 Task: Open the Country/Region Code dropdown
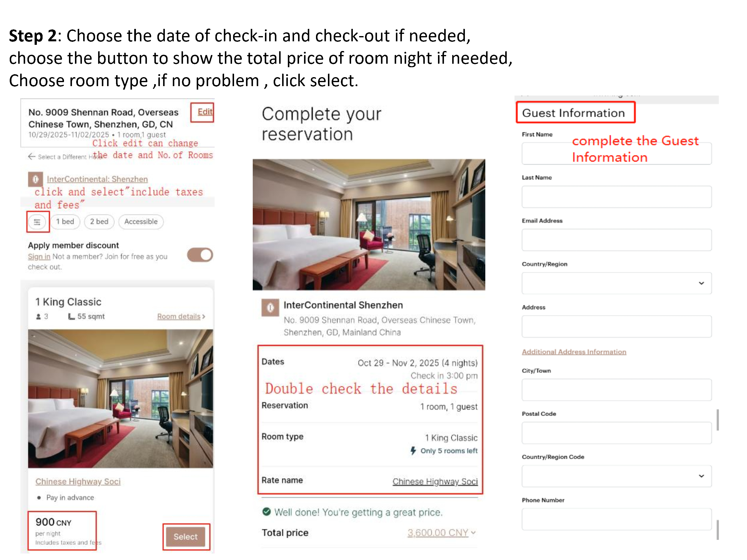pyautogui.click(x=616, y=476)
